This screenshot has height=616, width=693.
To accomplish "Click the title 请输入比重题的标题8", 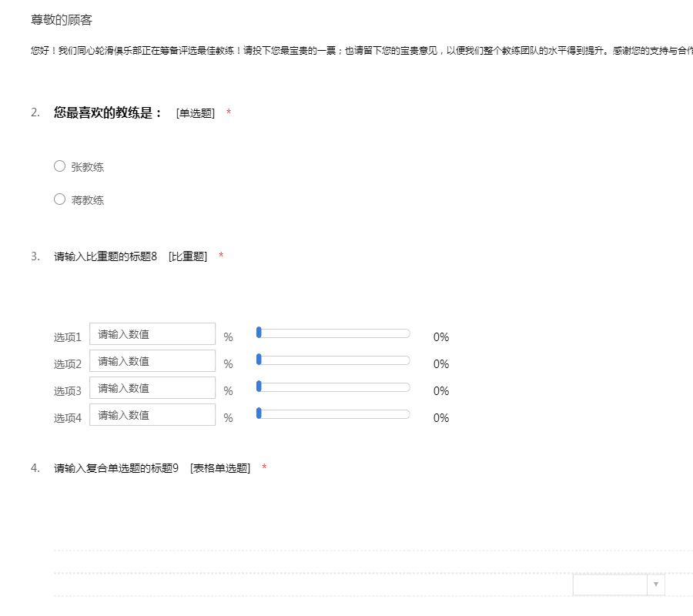I will coord(105,256).
